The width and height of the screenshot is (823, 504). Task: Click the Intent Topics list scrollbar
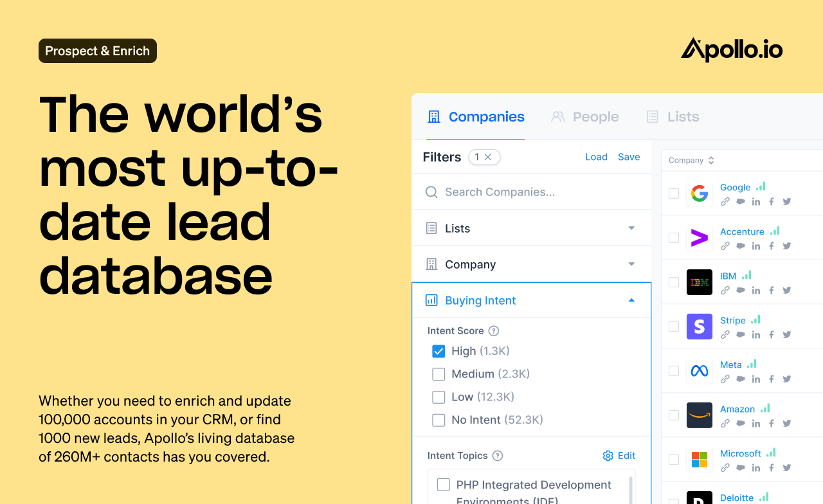pyautogui.click(x=631, y=490)
